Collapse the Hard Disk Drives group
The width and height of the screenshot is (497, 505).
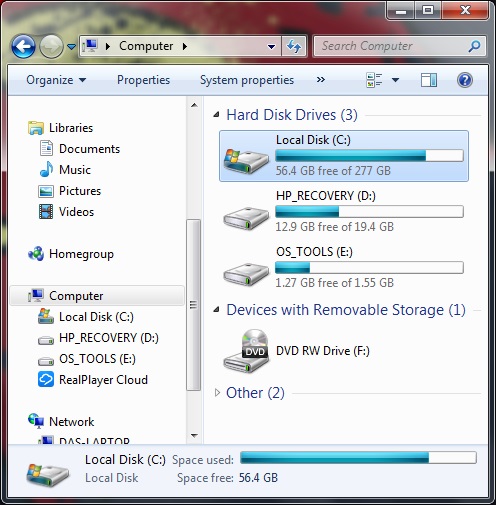[x=217, y=115]
